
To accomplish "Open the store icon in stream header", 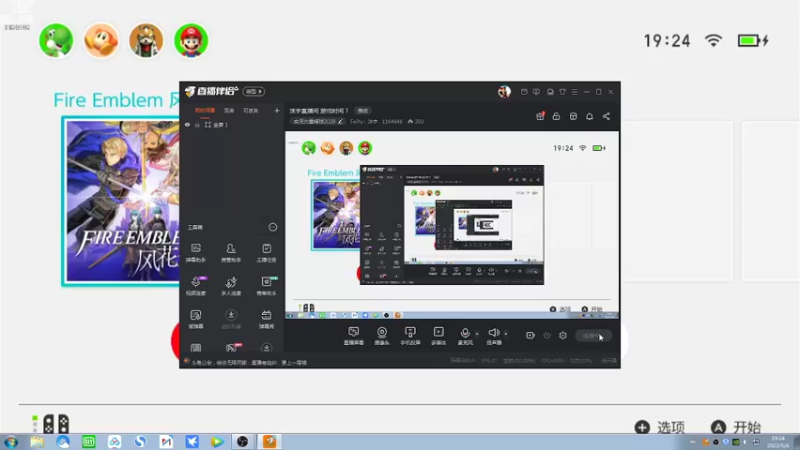I will click(x=573, y=116).
